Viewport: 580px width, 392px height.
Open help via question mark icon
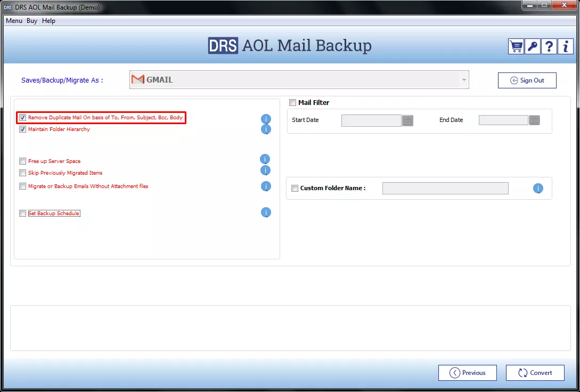[x=549, y=46]
